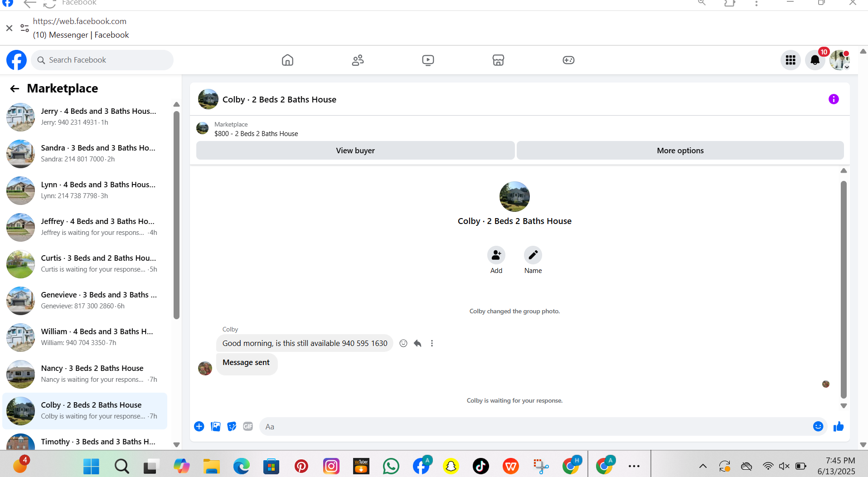The image size is (868, 477).
Task: Send a thumbs up like
Action: click(839, 426)
